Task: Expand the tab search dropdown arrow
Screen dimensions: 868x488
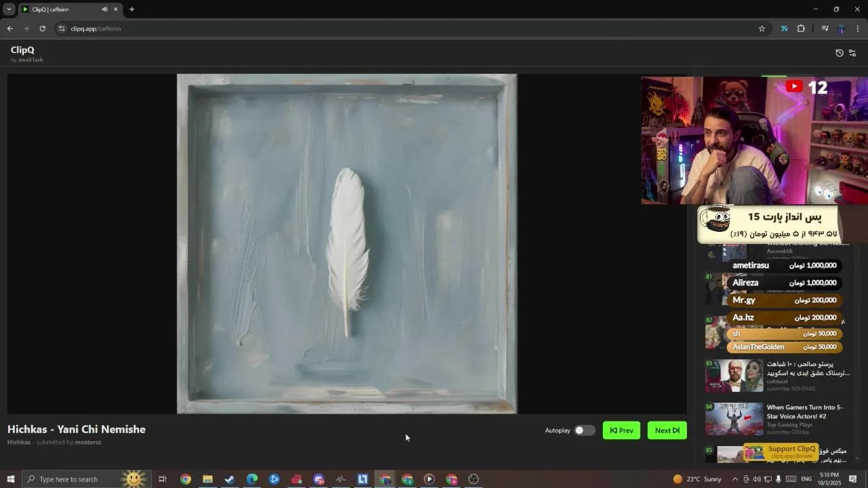Action: 9,9
